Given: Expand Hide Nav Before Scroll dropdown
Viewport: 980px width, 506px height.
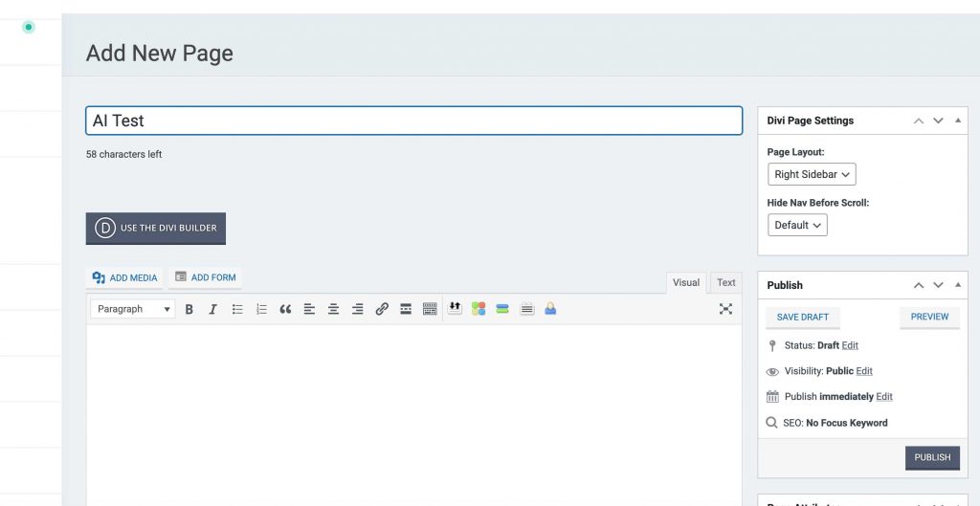Looking at the screenshot, I should click(797, 225).
